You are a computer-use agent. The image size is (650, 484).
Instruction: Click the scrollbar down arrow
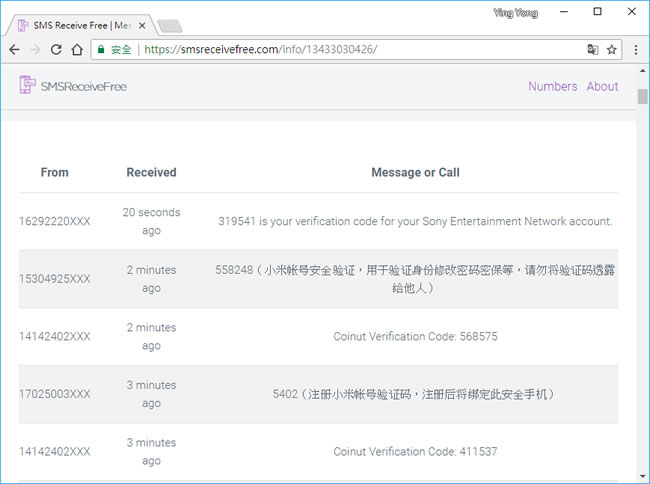coord(643,476)
